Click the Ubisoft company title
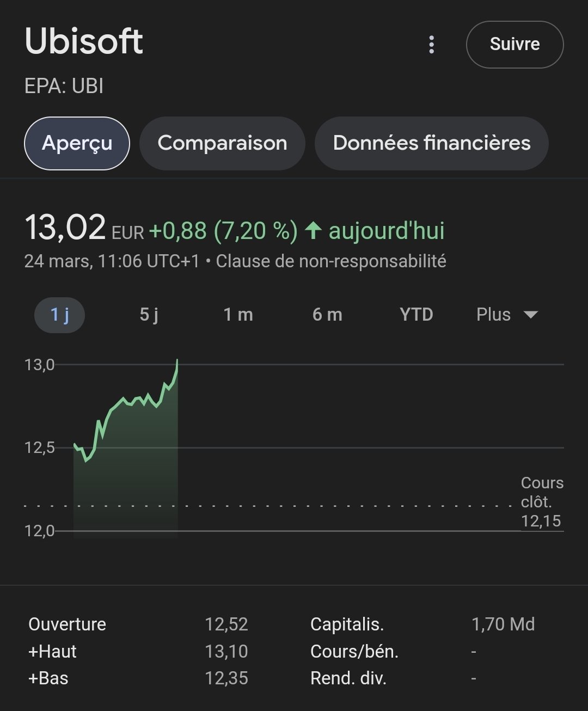The height and width of the screenshot is (711, 588). tap(84, 41)
